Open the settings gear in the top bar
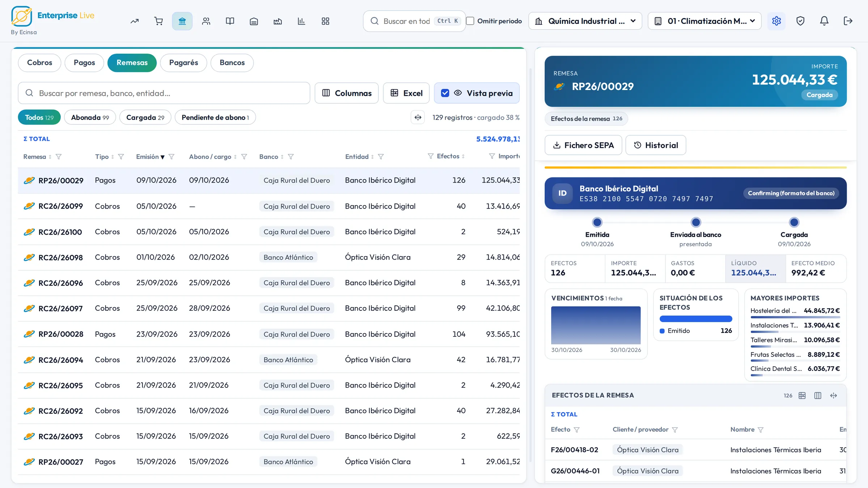The height and width of the screenshot is (488, 868). coord(776,21)
